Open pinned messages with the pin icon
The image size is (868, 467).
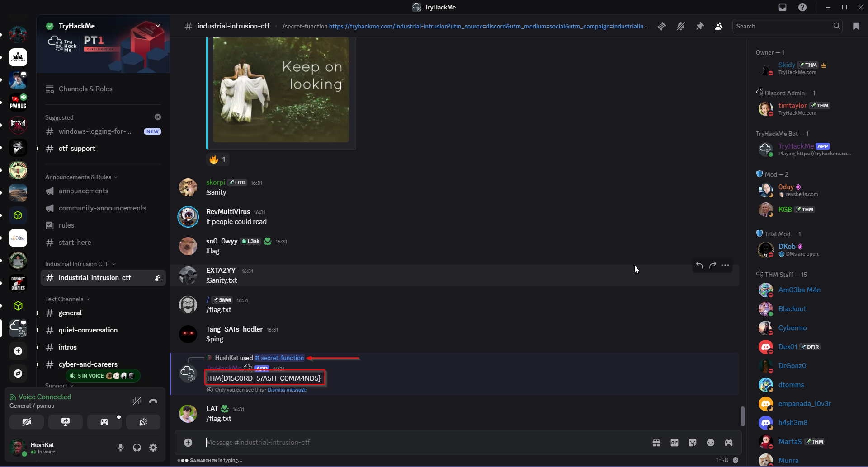tap(700, 26)
